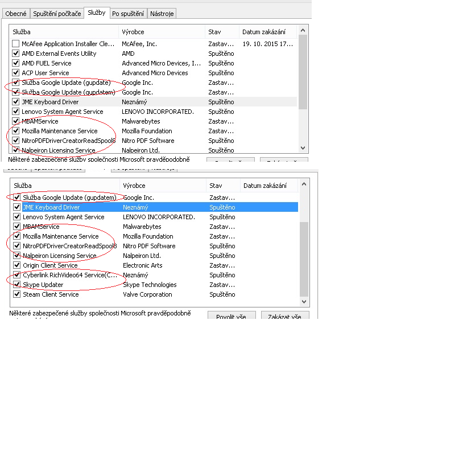This screenshot has width=467, height=476.
Task: Click scroll up arrow in upper list
Action: [303, 30]
